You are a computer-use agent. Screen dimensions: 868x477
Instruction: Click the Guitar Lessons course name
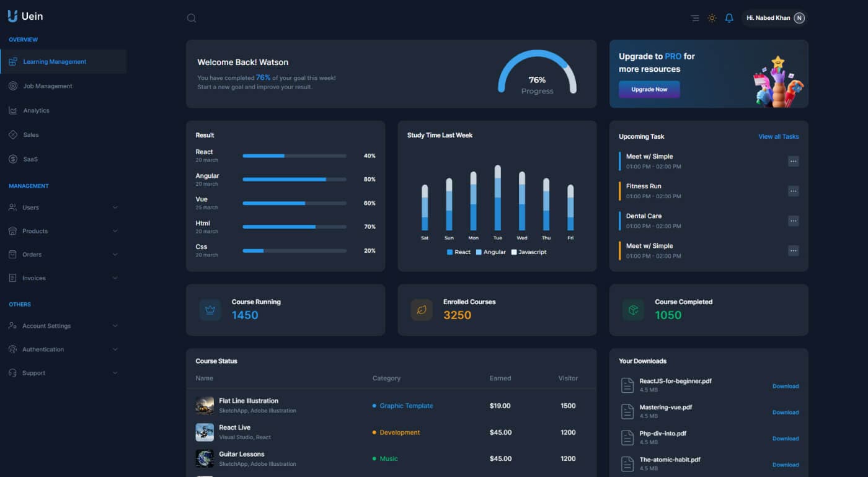[x=242, y=454]
